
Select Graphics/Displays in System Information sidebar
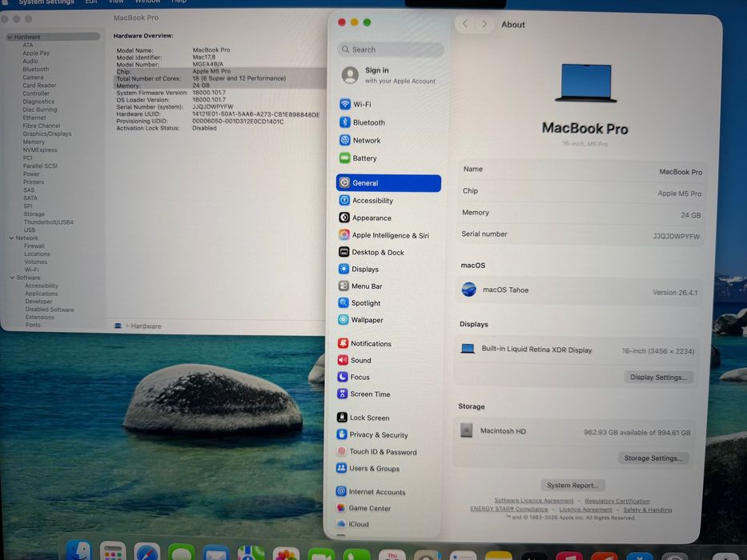tap(47, 134)
